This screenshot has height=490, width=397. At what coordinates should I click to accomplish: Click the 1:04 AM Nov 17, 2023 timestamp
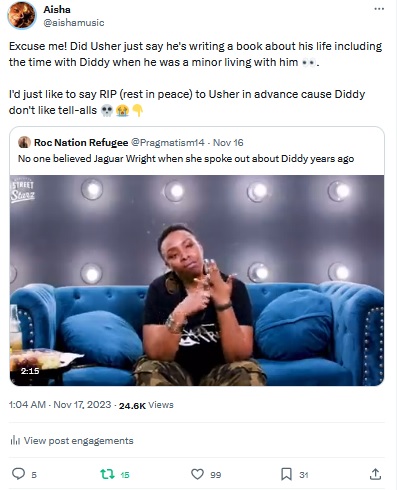tap(60, 405)
